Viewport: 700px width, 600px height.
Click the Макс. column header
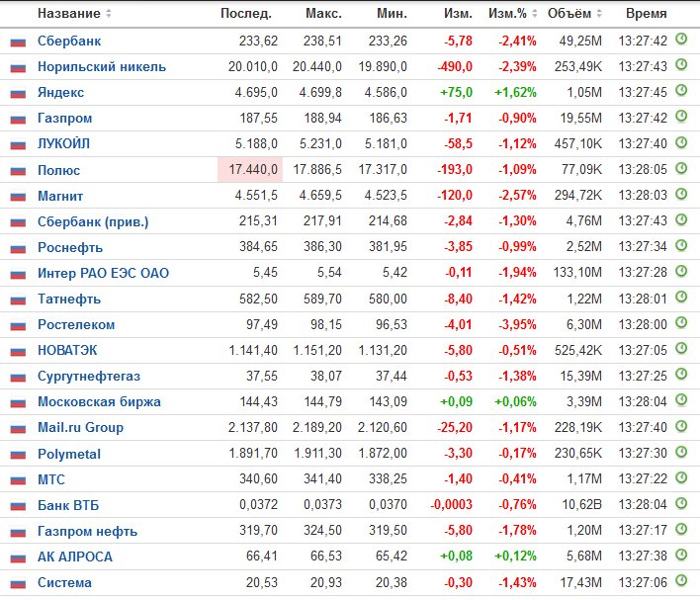click(x=323, y=14)
